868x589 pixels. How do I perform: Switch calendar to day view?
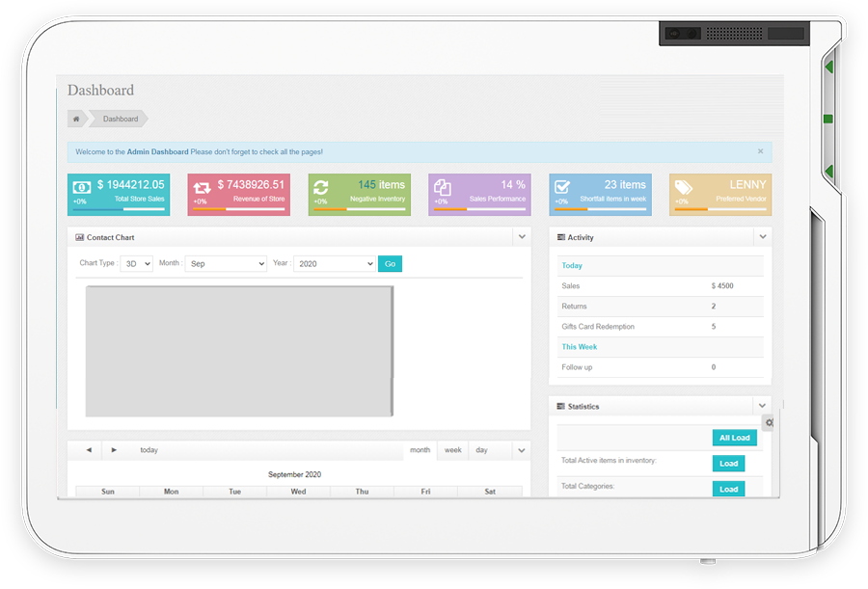(x=481, y=450)
